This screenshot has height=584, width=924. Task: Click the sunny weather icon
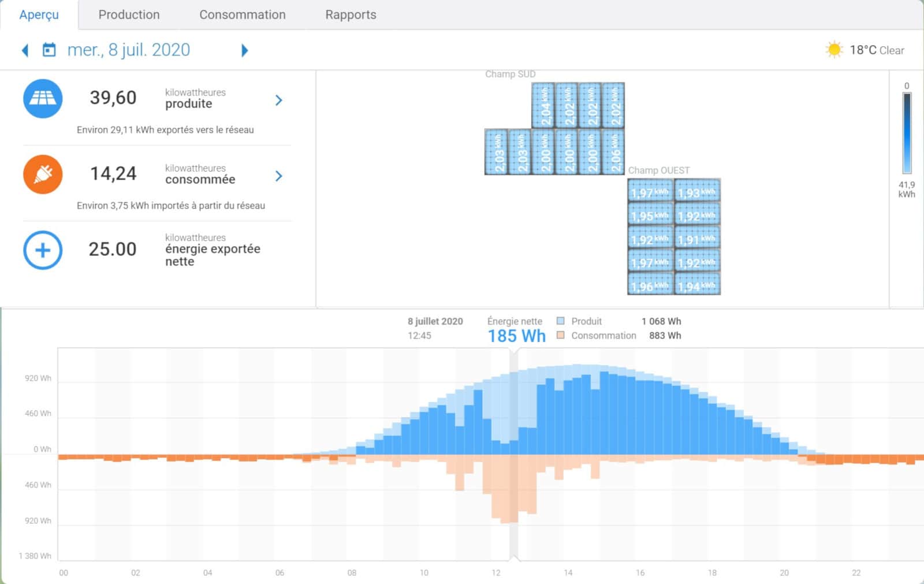click(833, 50)
